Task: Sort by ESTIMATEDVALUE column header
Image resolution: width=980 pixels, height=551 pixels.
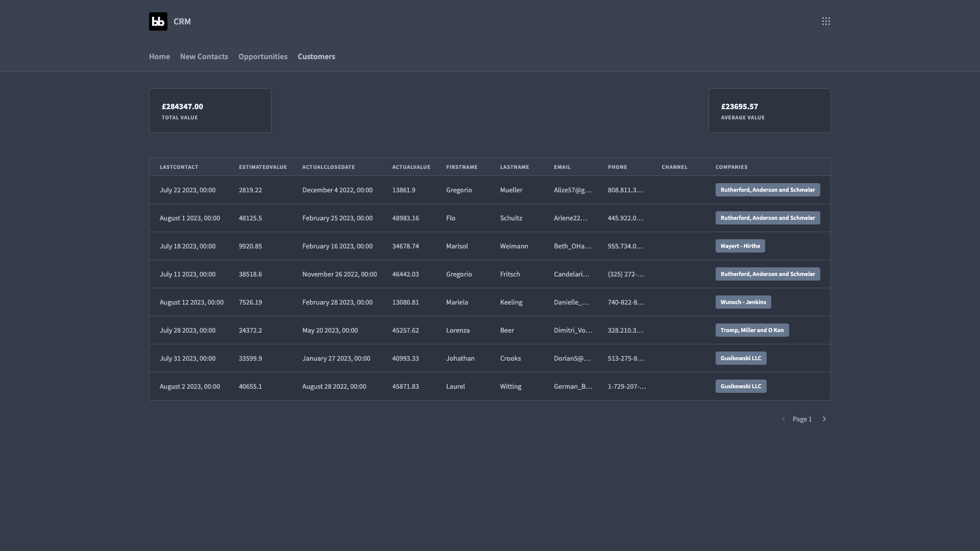Action: (263, 167)
